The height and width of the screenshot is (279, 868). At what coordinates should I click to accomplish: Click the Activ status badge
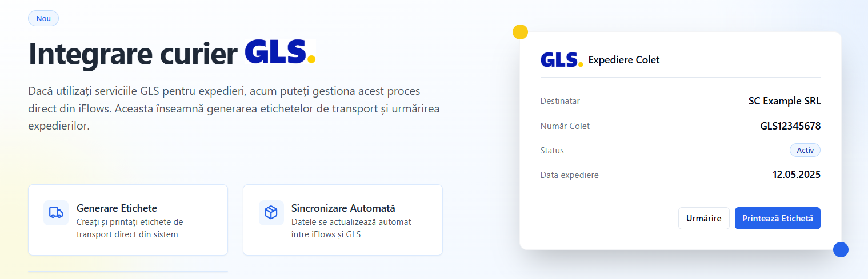[805, 150]
